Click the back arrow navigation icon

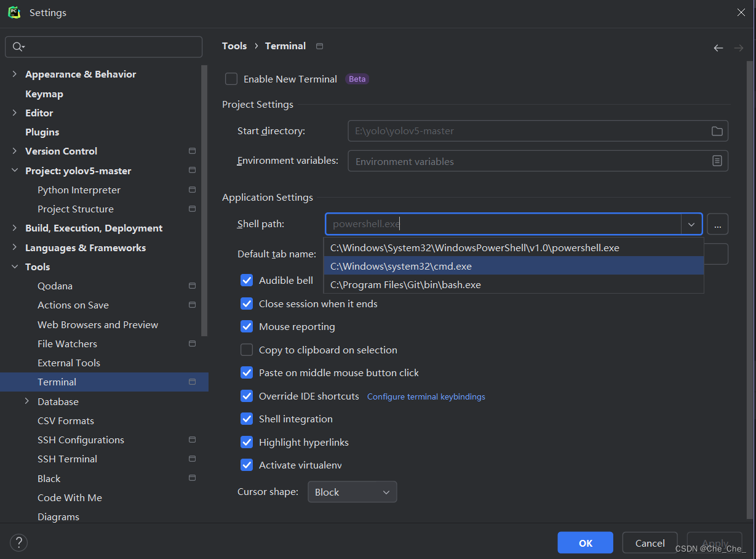pos(718,48)
